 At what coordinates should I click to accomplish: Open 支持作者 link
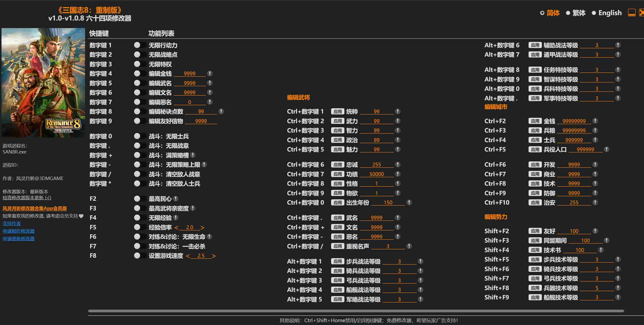pos(12,223)
